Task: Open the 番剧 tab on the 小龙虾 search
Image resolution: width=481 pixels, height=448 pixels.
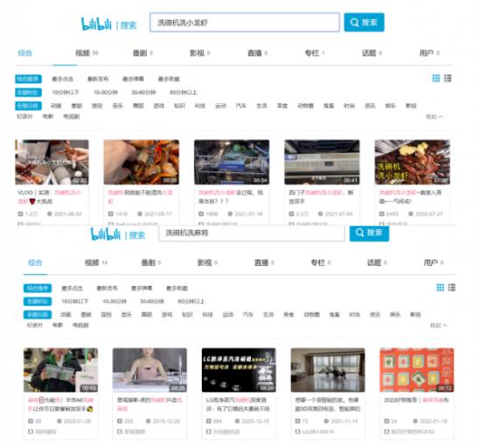Action: click(143, 52)
